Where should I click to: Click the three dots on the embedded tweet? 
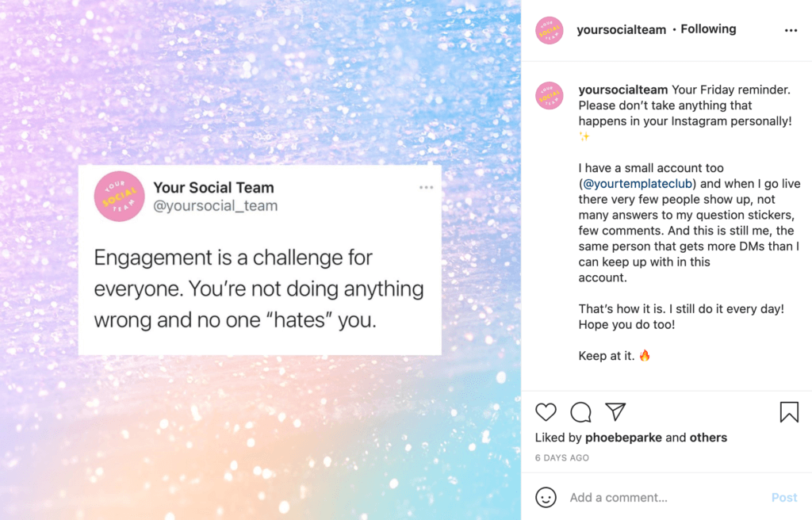pos(426,188)
